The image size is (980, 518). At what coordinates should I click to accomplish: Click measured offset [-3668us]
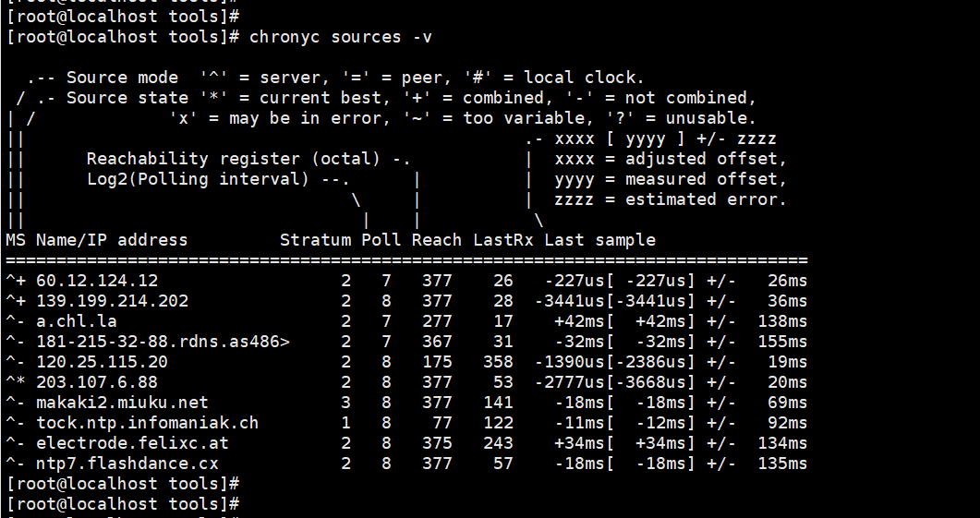650,382
